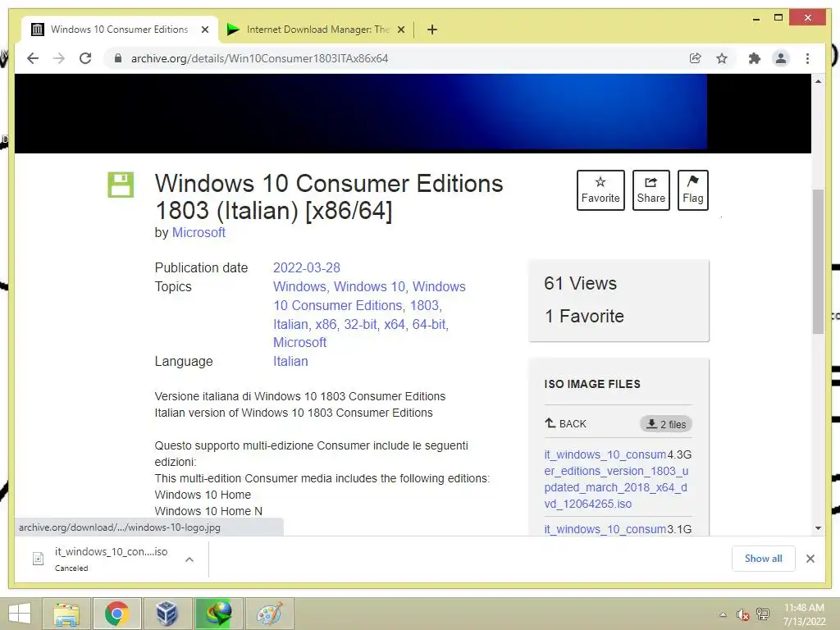Click the Windows 10 Home N text
This screenshot has height=630, width=840.
208,511
